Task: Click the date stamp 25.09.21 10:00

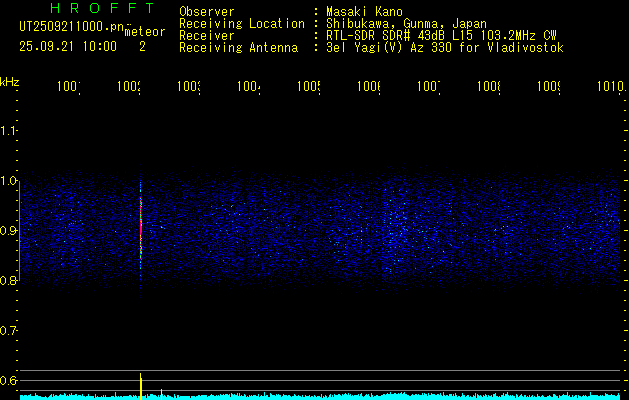Action: [x=68, y=47]
